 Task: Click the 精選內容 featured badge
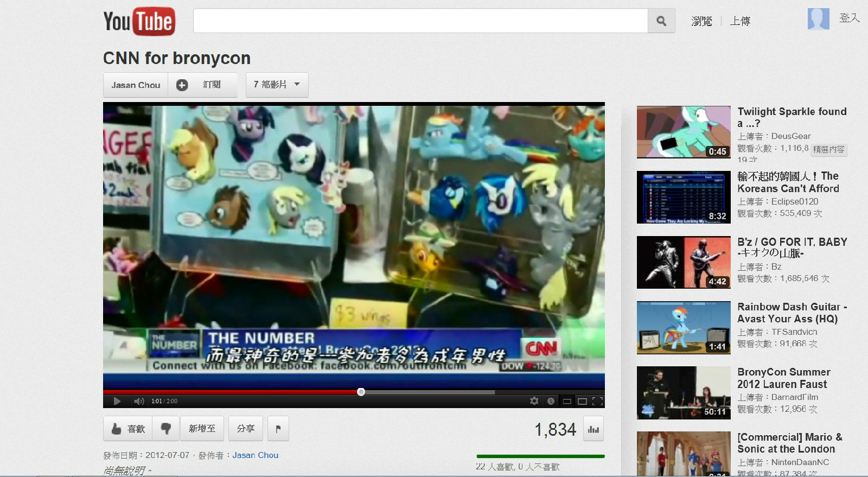828,150
